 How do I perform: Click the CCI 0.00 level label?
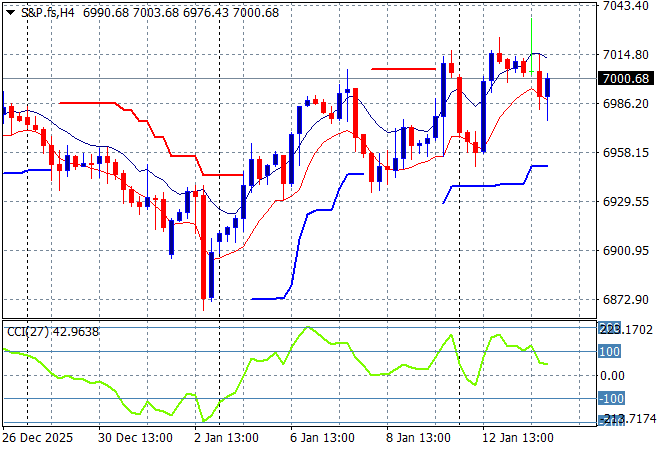point(611,375)
